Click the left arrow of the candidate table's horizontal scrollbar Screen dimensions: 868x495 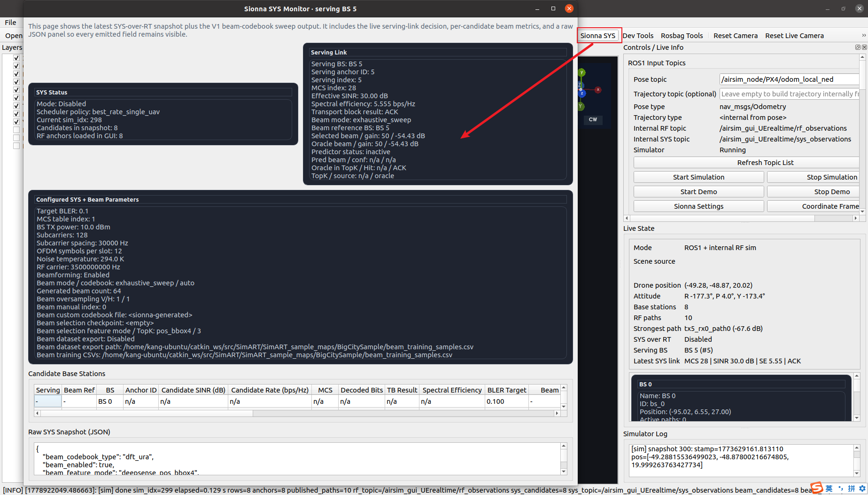(x=38, y=414)
